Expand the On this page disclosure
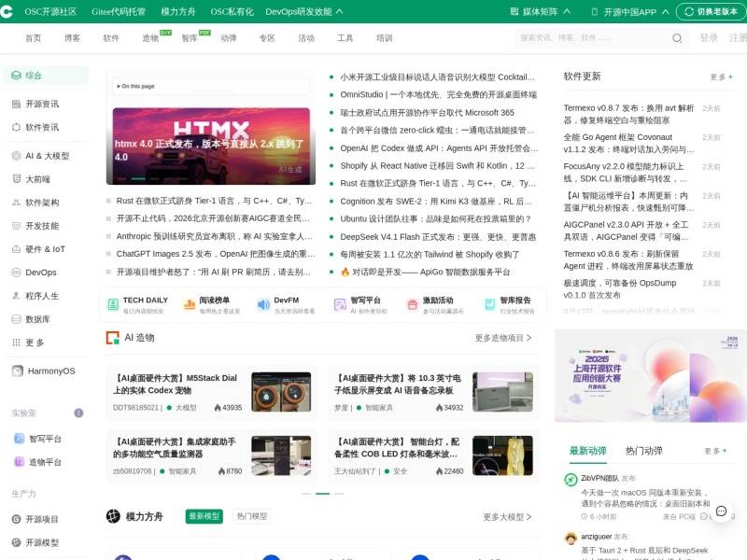The height and width of the screenshot is (560, 747). pos(135,86)
